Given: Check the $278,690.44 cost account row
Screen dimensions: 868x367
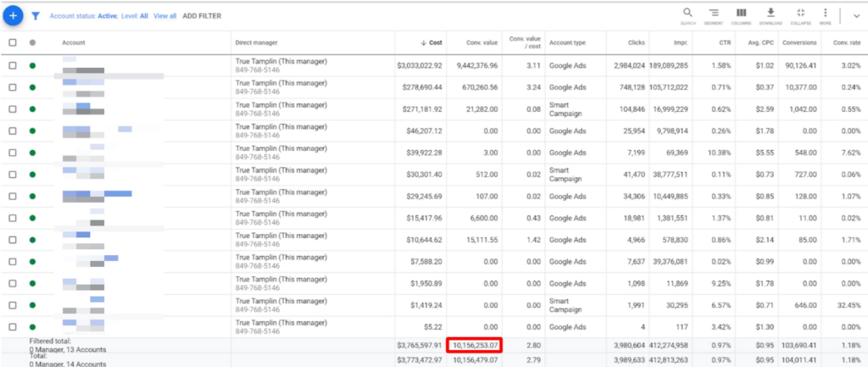Looking at the screenshot, I should point(13,87).
